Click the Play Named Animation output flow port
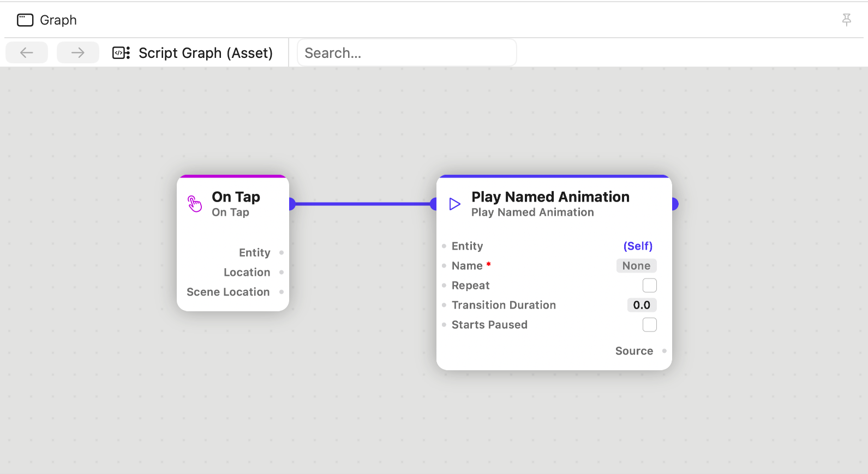 [x=674, y=204]
